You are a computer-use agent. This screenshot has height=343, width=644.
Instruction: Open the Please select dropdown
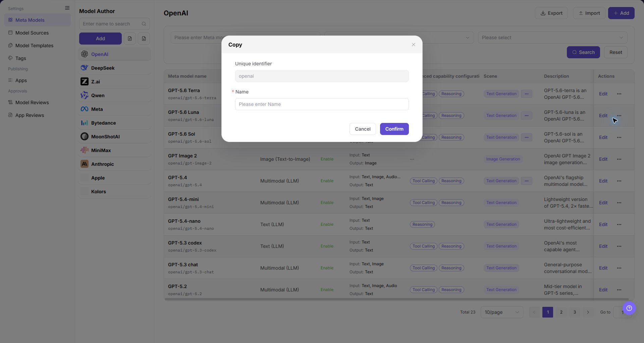coord(552,38)
